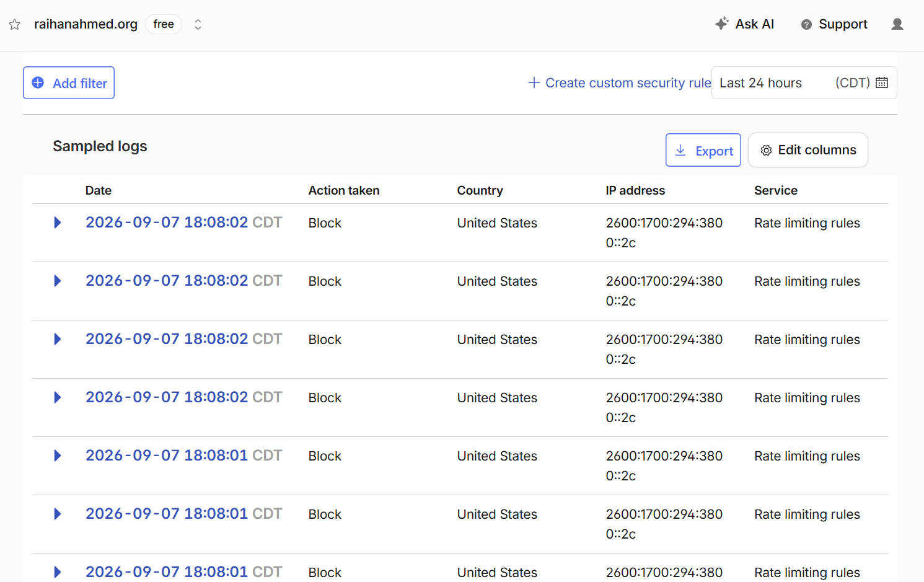Screen dimensions: 924x582
Task: Expand the second log row in the table
Action: (58, 281)
